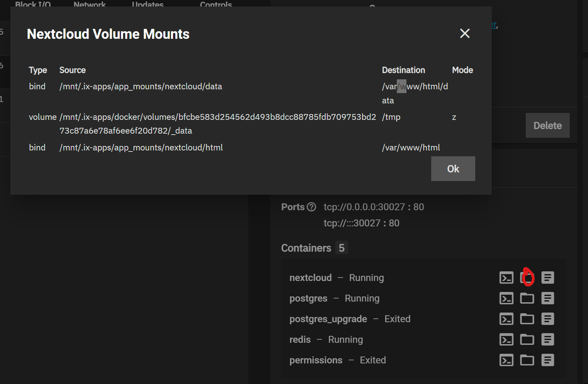Click the 'z' mode value
Image resolution: width=588 pixels, height=384 pixels.
pyautogui.click(x=454, y=117)
